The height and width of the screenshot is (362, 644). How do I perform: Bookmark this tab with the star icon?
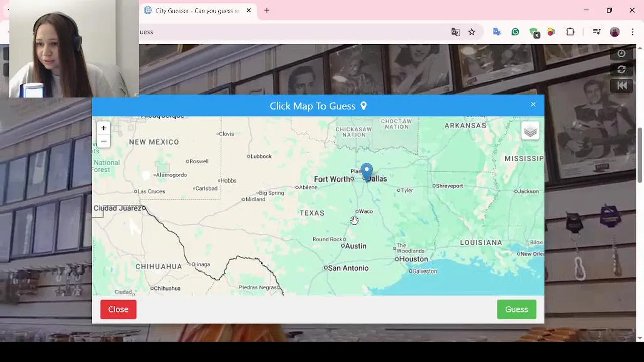472,32
